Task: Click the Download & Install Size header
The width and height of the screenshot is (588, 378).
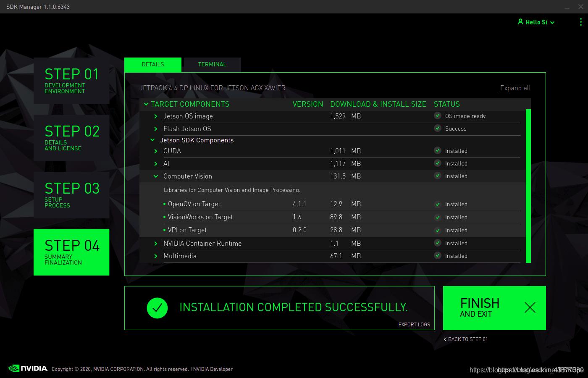Action: (378, 104)
